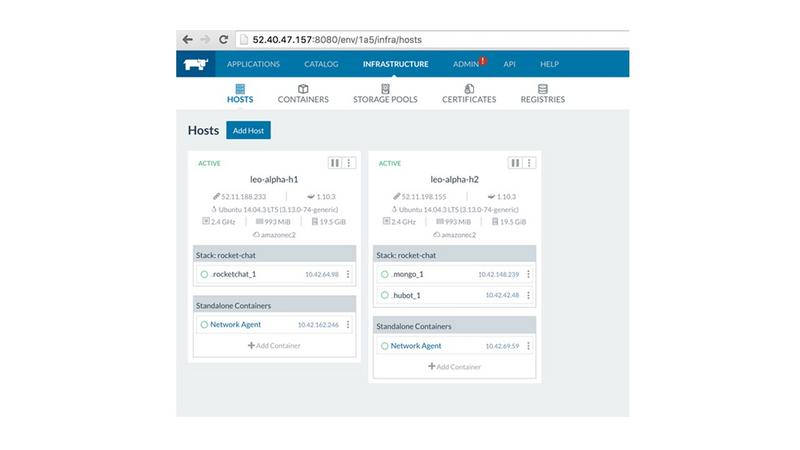Switch to the HOSTS tab
This screenshot has width=800, height=450.
point(240,94)
